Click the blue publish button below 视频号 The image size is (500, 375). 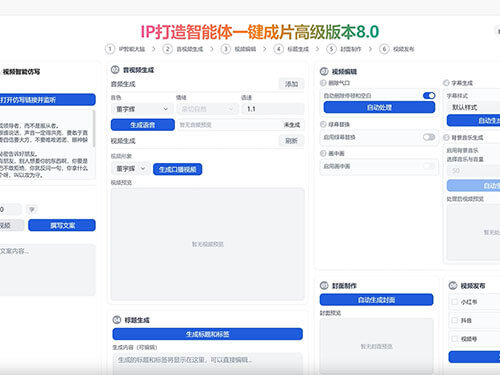[474, 357]
